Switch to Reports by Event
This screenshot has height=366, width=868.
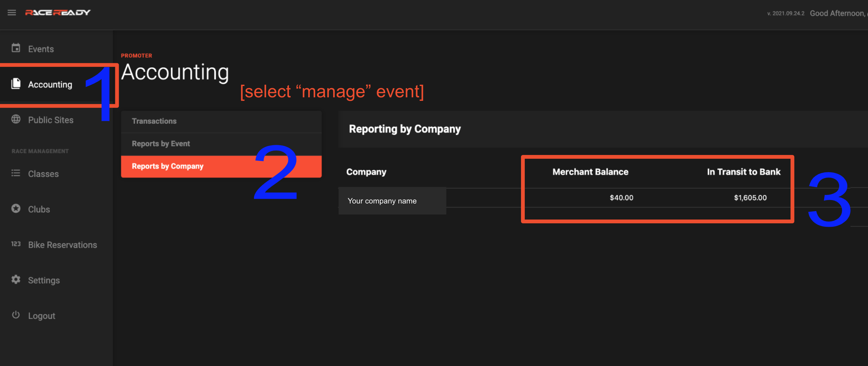[161, 144]
